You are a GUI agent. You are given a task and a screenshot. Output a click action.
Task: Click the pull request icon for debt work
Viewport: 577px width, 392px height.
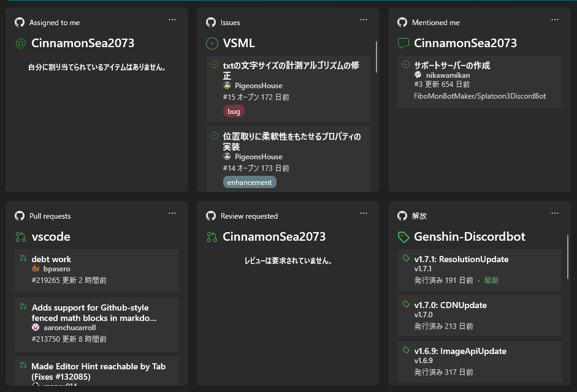pos(23,258)
